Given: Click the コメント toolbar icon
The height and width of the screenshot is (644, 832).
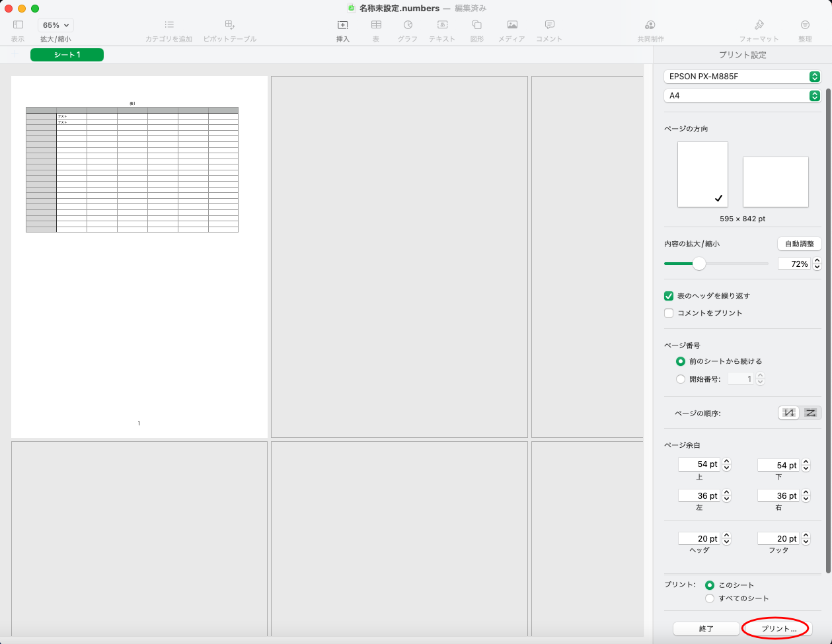Looking at the screenshot, I should click(549, 25).
